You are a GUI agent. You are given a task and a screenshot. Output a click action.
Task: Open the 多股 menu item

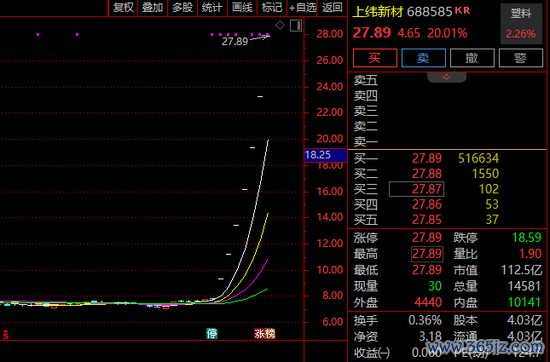pos(182,8)
